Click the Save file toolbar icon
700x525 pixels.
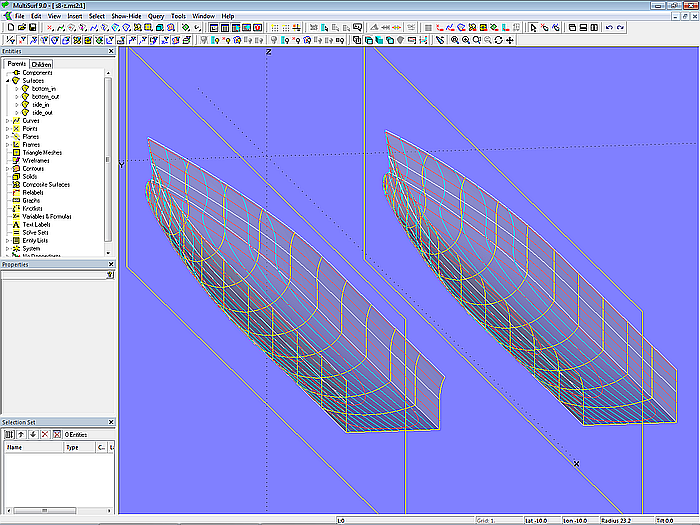[x=32, y=28]
